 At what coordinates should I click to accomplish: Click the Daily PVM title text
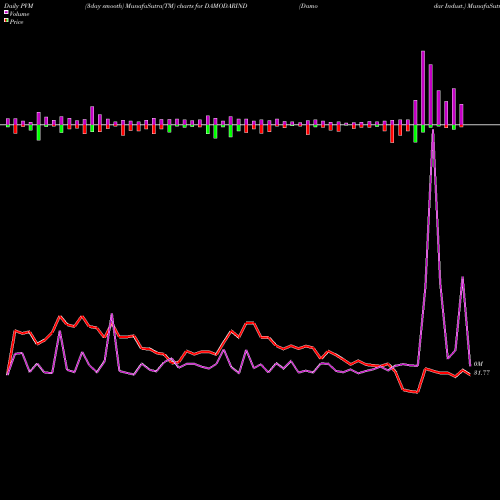pyautogui.click(x=19, y=6)
